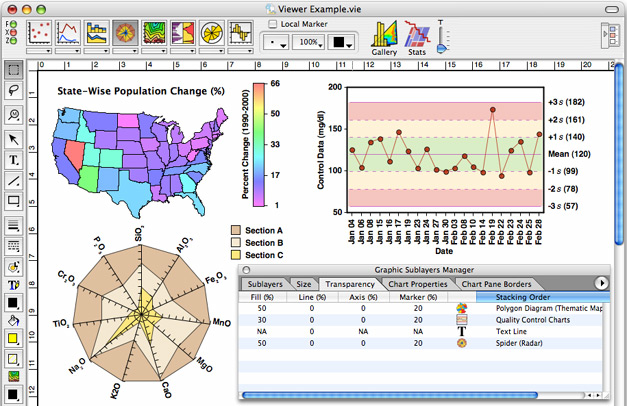The width and height of the screenshot is (627, 406).
Task: Select the bar and area chart icon
Action: click(96, 33)
